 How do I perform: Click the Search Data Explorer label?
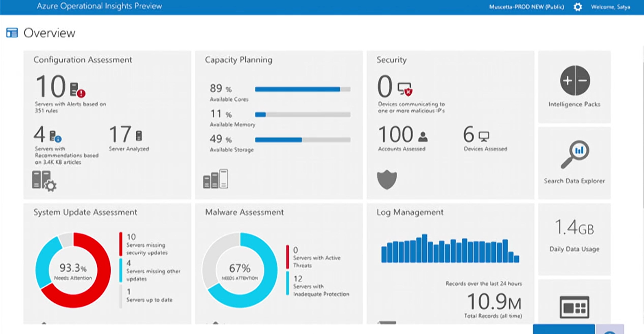pos(574,181)
